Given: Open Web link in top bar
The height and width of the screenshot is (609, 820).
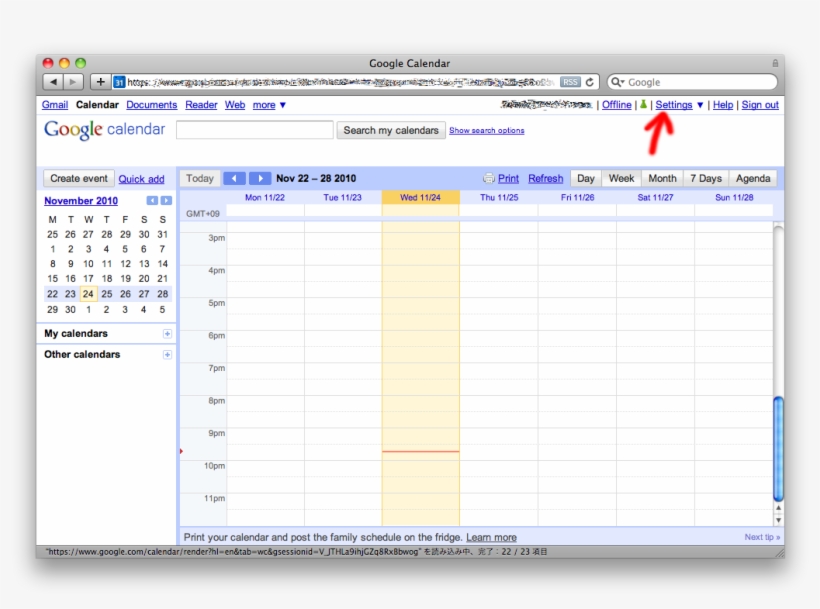Looking at the screenshot, I should (235, 105).
